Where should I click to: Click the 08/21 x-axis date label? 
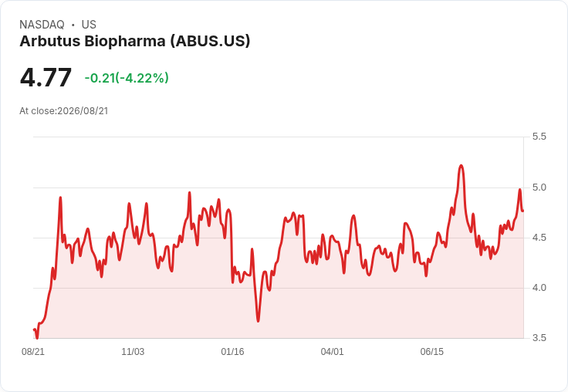(x=33, y=352)
